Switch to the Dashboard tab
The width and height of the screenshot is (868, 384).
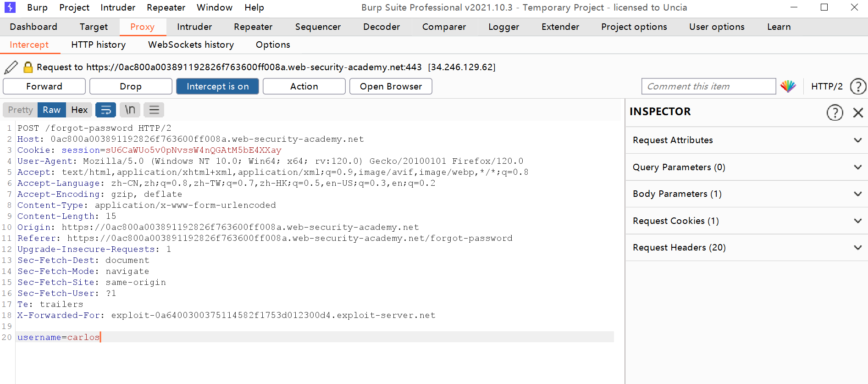point(33,27)
